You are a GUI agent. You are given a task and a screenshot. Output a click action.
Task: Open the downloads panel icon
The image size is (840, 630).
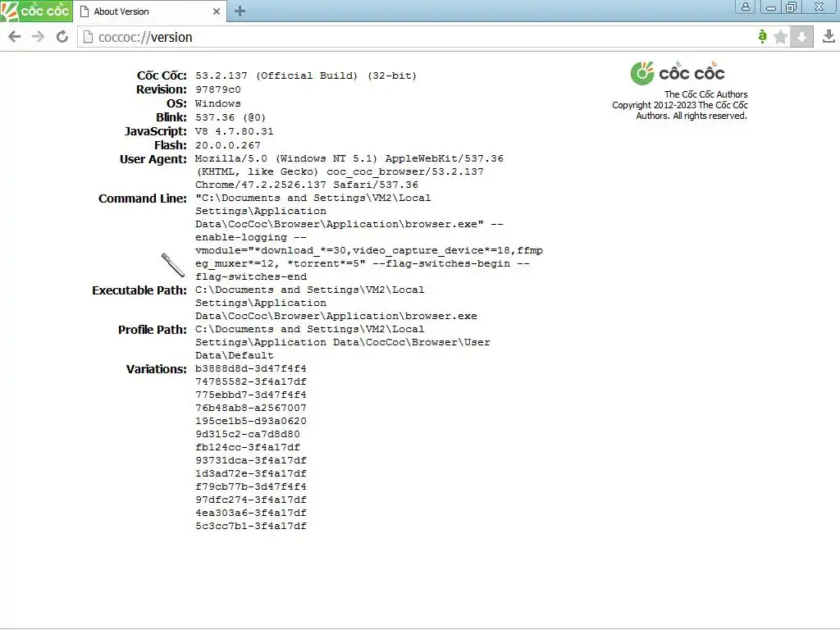(x=829, y=36)
